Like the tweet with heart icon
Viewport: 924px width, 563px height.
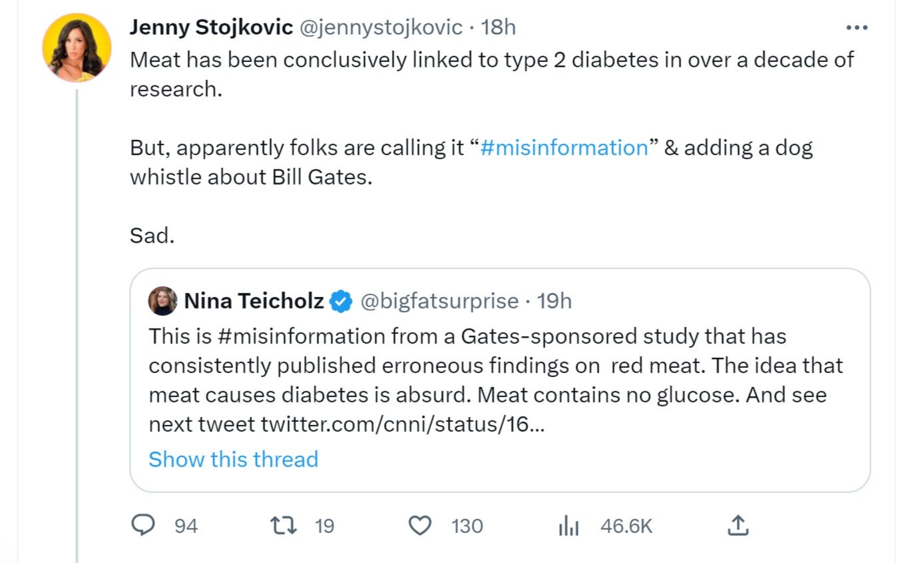pyautogui.click(x=419, y=526)
